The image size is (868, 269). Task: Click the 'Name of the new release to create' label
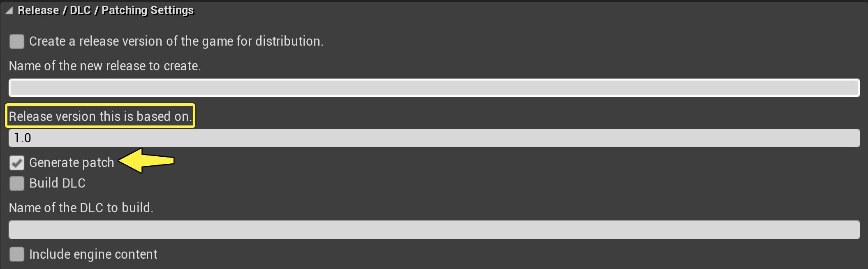pos(105,65)
